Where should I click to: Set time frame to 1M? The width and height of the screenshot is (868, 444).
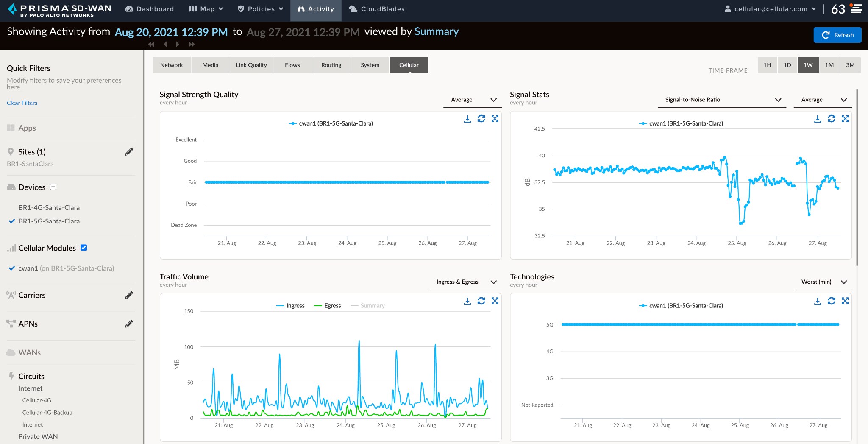click(829, 65)
